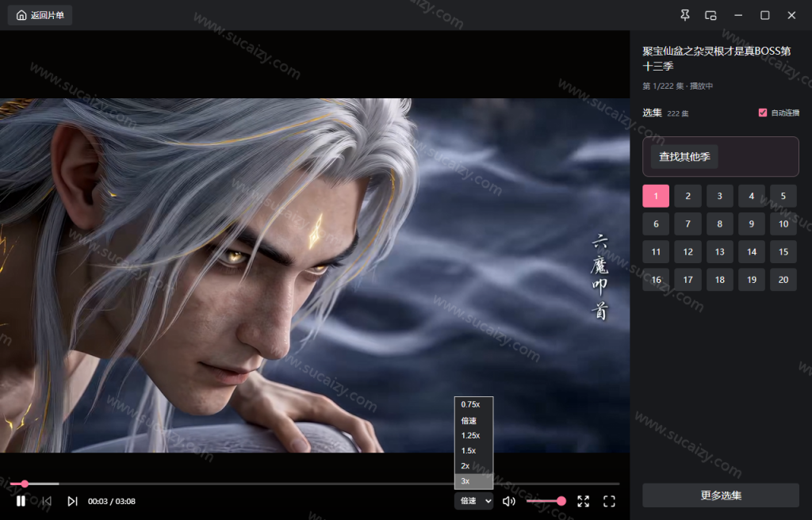Play episode 14
812x520 pixels.
coord(752,252)
